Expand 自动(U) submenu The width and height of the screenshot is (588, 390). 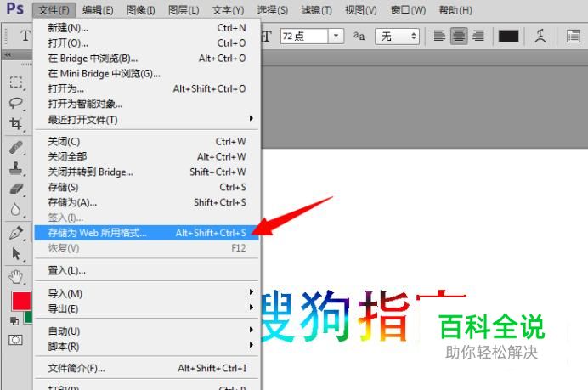click(x=146, y=331)
